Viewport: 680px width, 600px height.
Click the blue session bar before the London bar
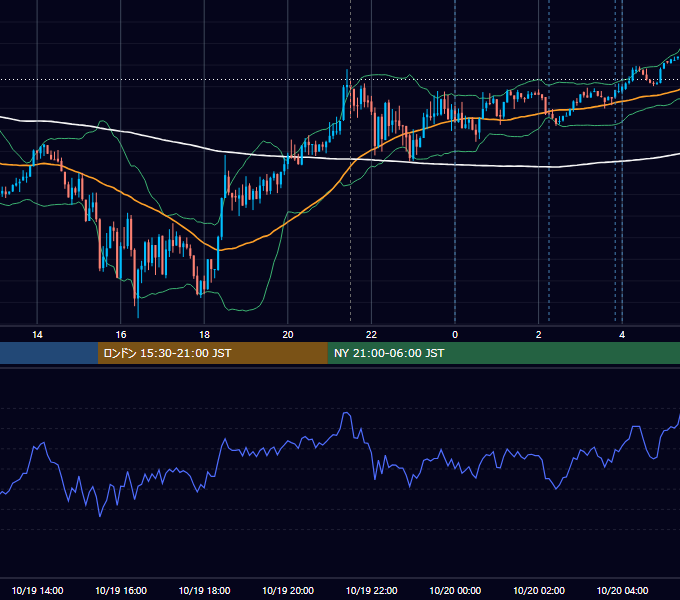pos(49,353)
